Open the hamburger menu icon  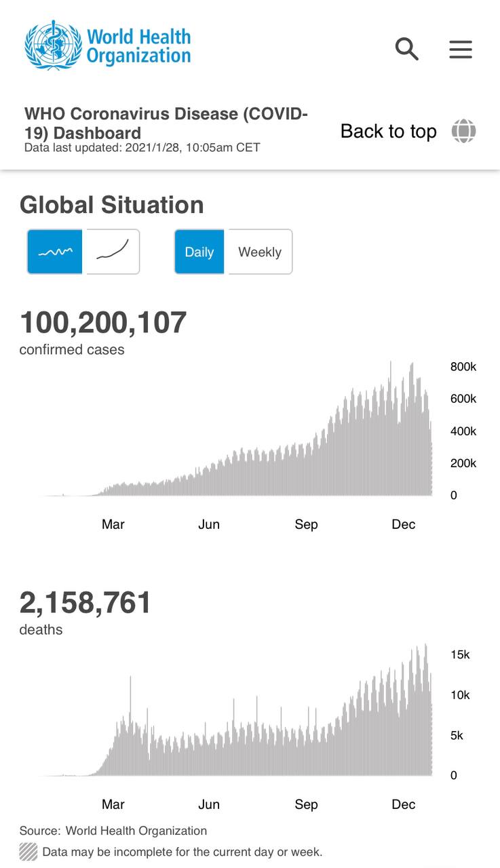[x=461, y=49]
